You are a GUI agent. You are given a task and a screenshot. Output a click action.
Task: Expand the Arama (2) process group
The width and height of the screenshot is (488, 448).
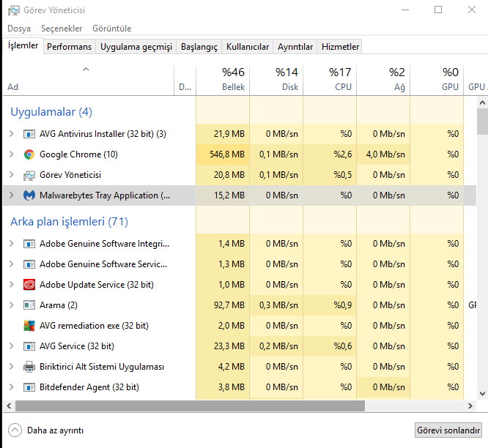point(12,305)
